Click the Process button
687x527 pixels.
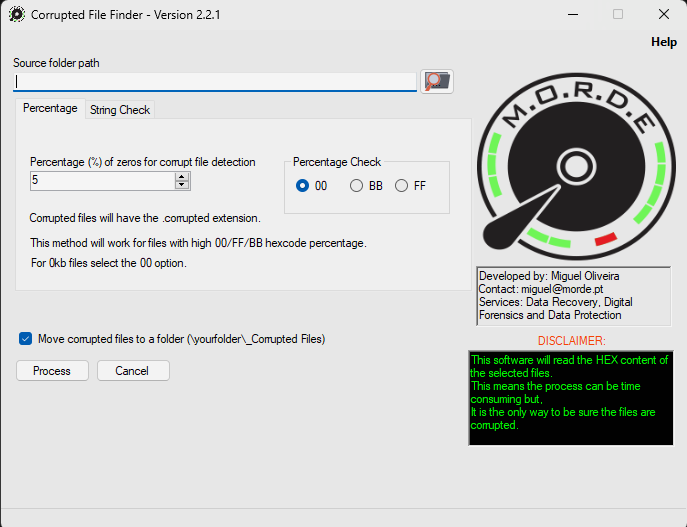52,371
